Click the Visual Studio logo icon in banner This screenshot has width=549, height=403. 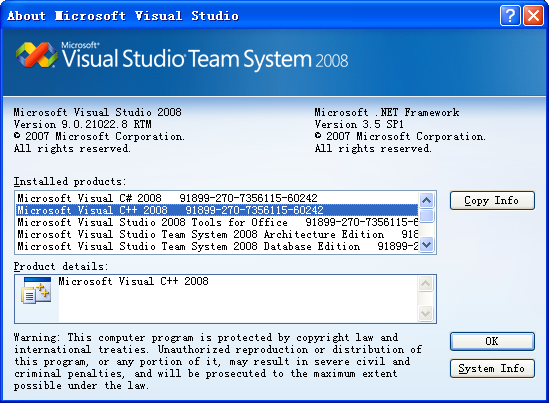click(37, 55)
